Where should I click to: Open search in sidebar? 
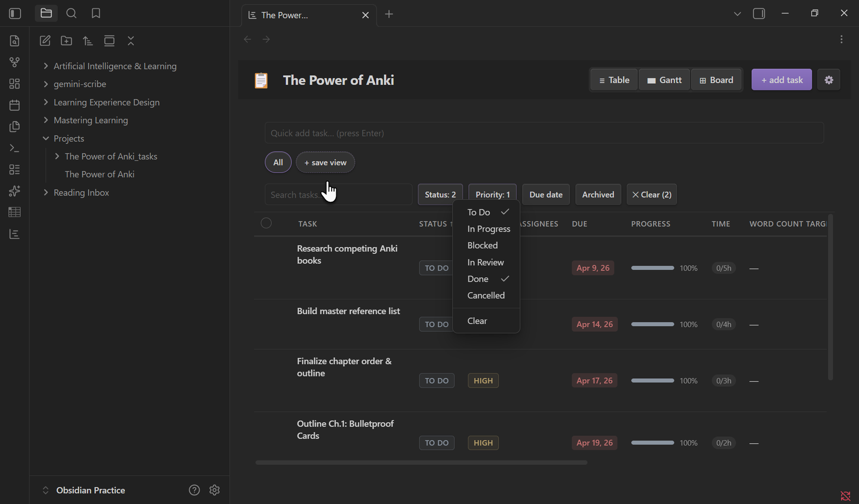tap(71, 14)
